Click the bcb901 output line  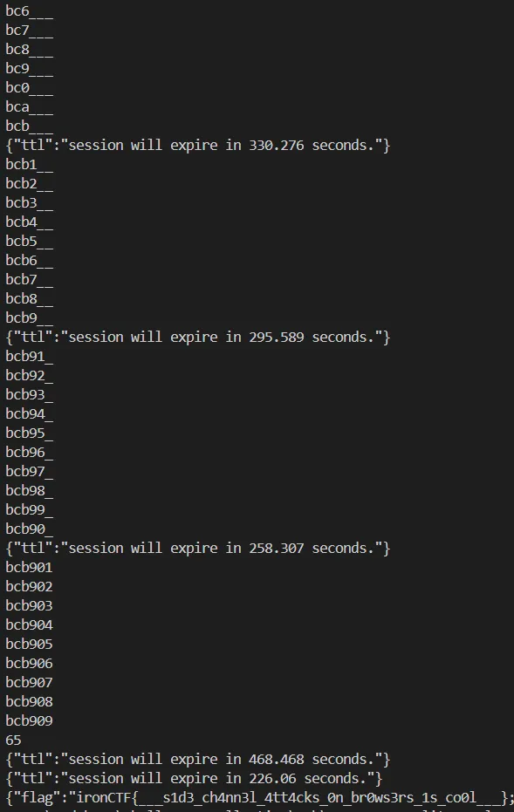[x=29, y=568]
